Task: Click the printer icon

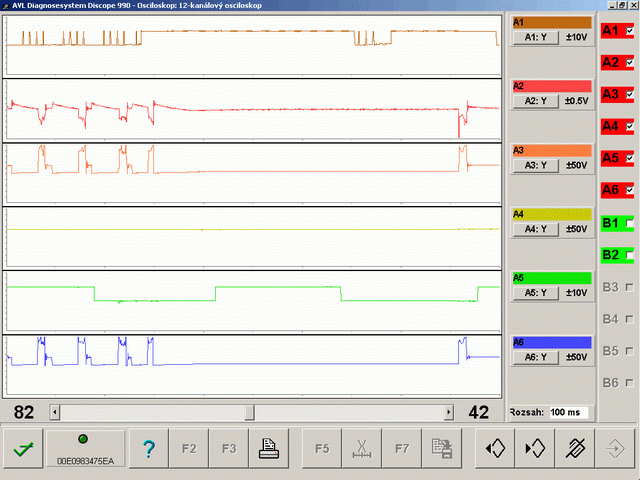Action: (x=269, y=449)
